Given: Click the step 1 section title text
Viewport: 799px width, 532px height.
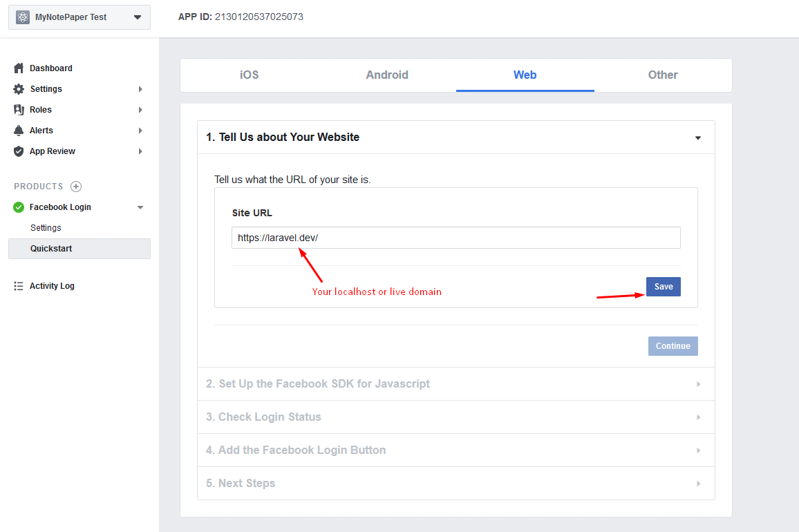Looking at the screenshot, I should click(283, 137).
